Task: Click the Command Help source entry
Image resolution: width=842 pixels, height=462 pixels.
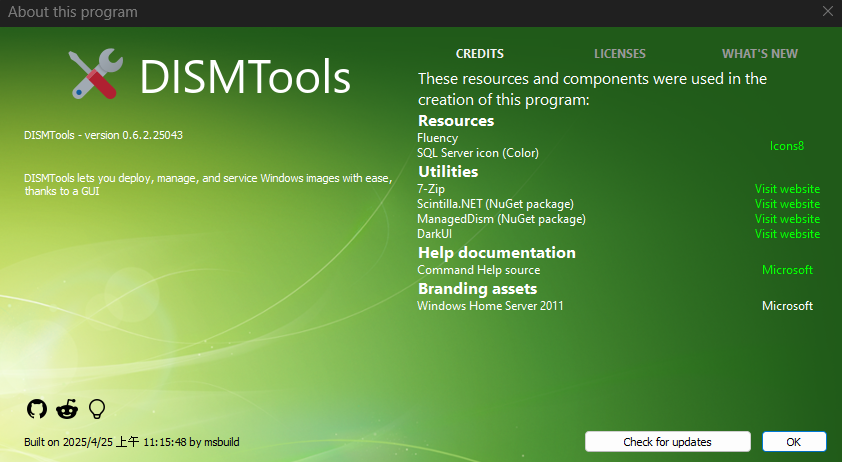Action: coord(478,270)
